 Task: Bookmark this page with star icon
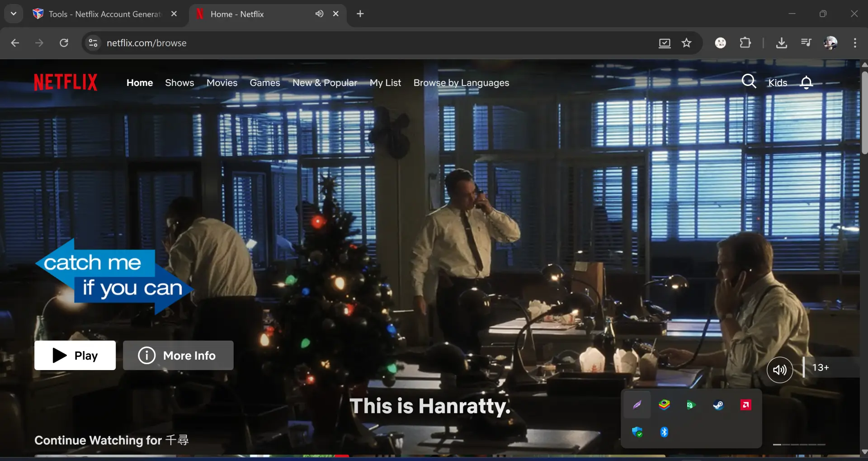[x=686, y=43]
